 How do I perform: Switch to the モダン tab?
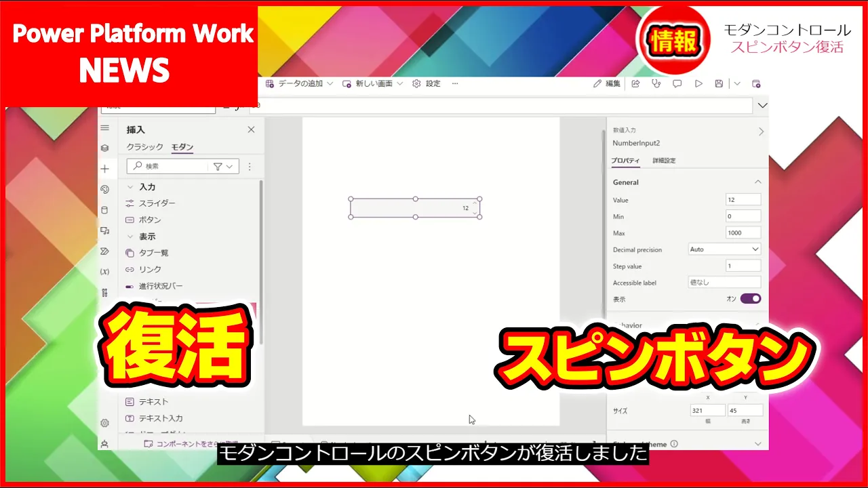182,147
